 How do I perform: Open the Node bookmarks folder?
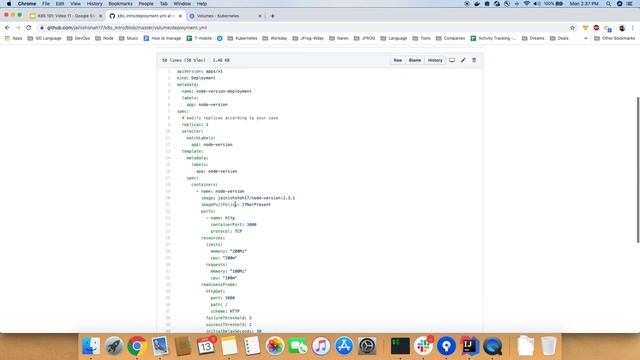pos(104,38)
